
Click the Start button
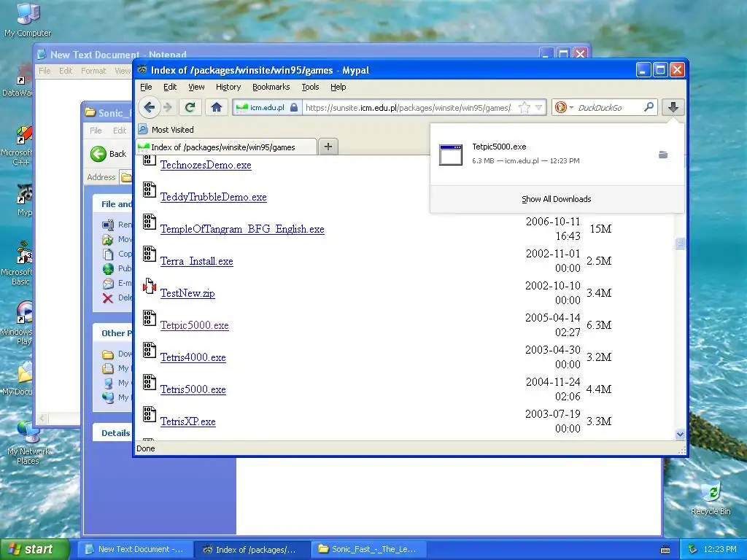coord(35,549)
